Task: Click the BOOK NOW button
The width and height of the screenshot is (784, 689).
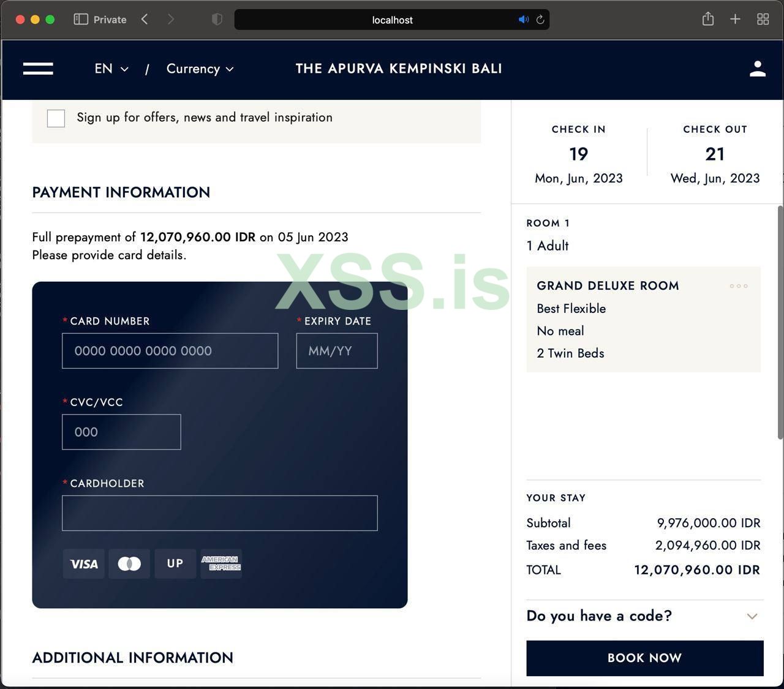Action: tap(645, 658)
